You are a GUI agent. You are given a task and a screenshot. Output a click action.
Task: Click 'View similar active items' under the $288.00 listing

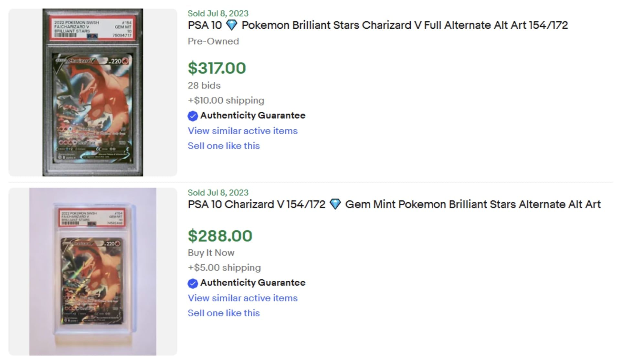coord(243,298)
